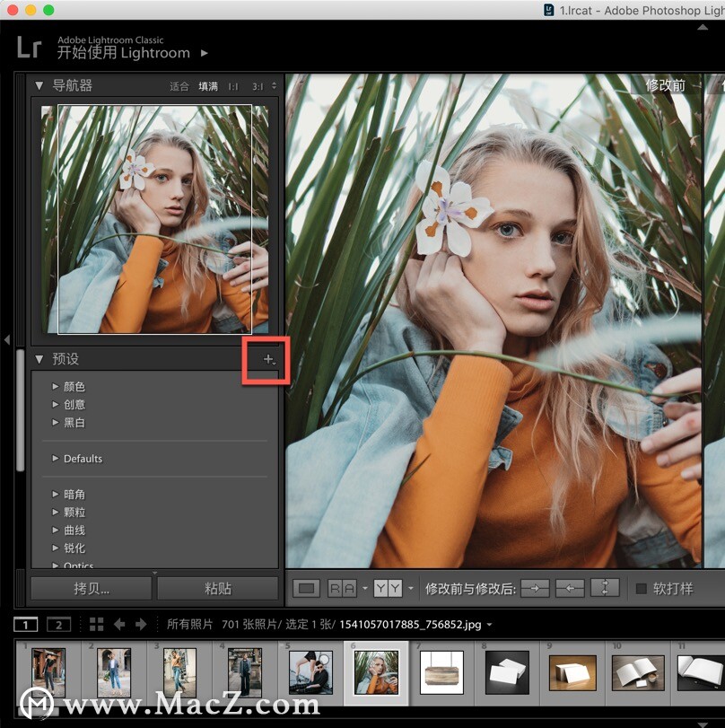
Task: Select filmstrip thumbnail 1
Action: [48, 671]
